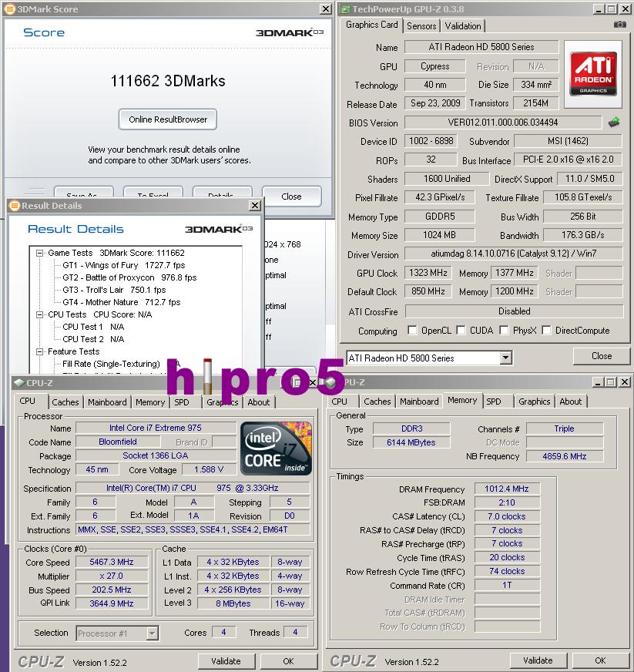Open Caches tab in left CPU-Z window
This screenshot has width=634, height=672.
pos(65,402)
